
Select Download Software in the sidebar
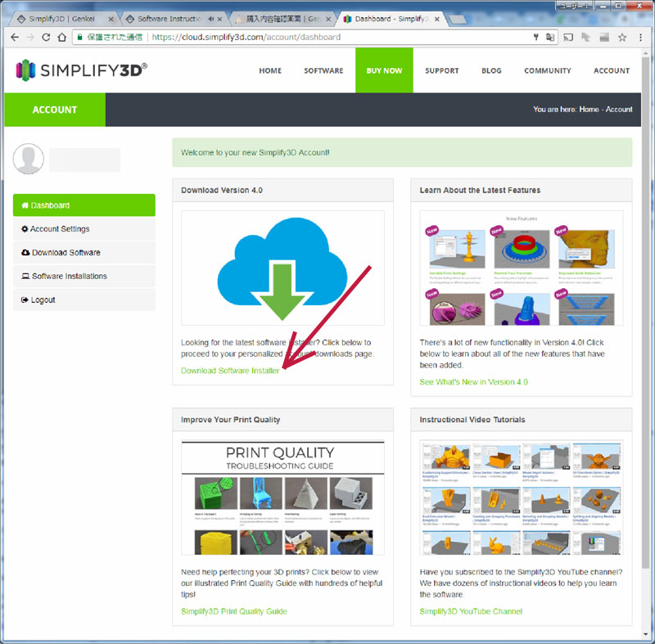(84, 253)
